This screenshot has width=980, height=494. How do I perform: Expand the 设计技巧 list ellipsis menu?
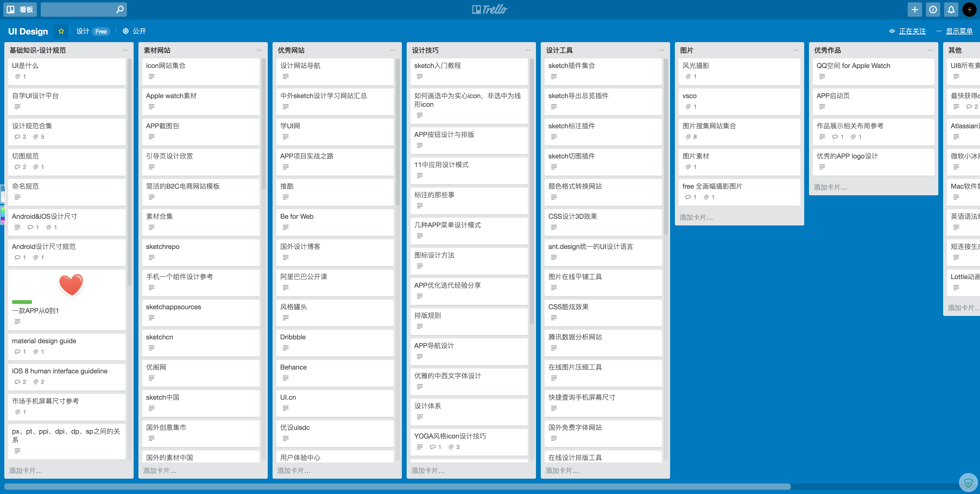tap(527, 50)
